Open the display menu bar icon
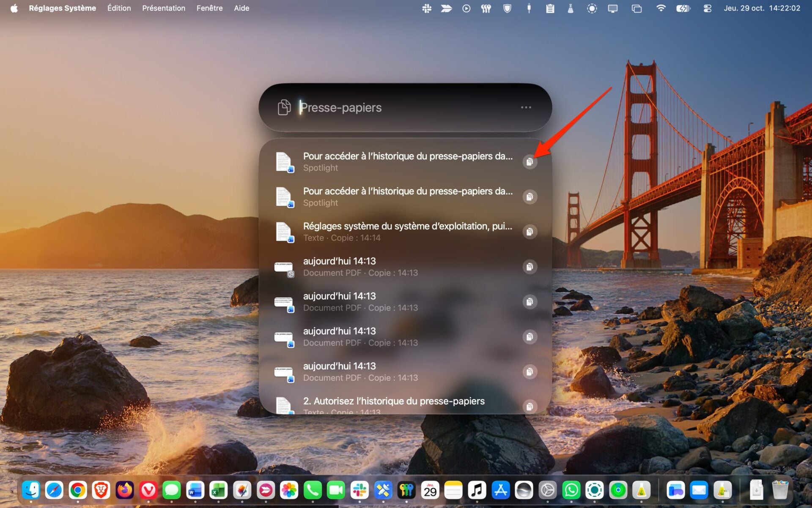This screenshot has height=508, width=812. click(612, 8)
